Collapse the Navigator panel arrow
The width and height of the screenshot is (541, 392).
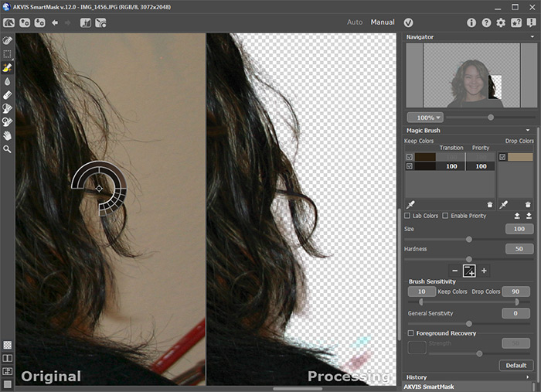(532, 37)
